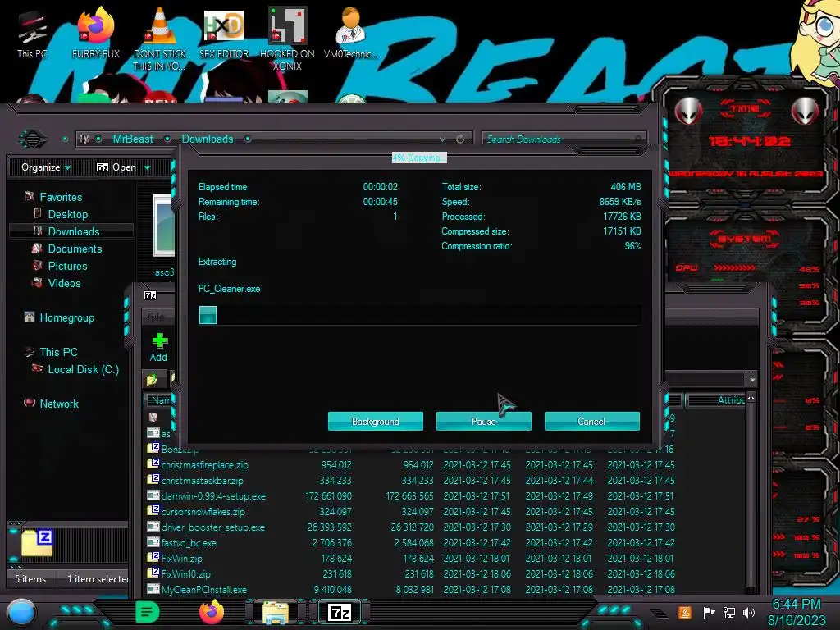Open the 7-Zip path dropdown arrow

point(752,379)
